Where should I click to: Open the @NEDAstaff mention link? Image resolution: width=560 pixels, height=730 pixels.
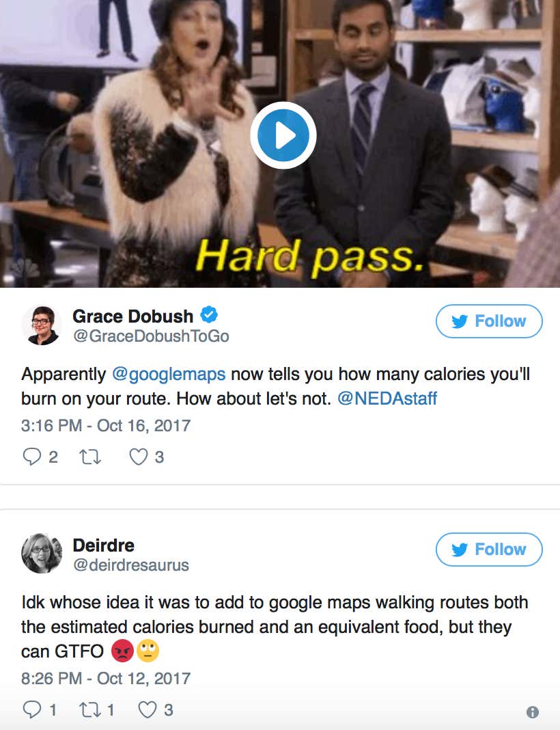[x=387, y=398]
